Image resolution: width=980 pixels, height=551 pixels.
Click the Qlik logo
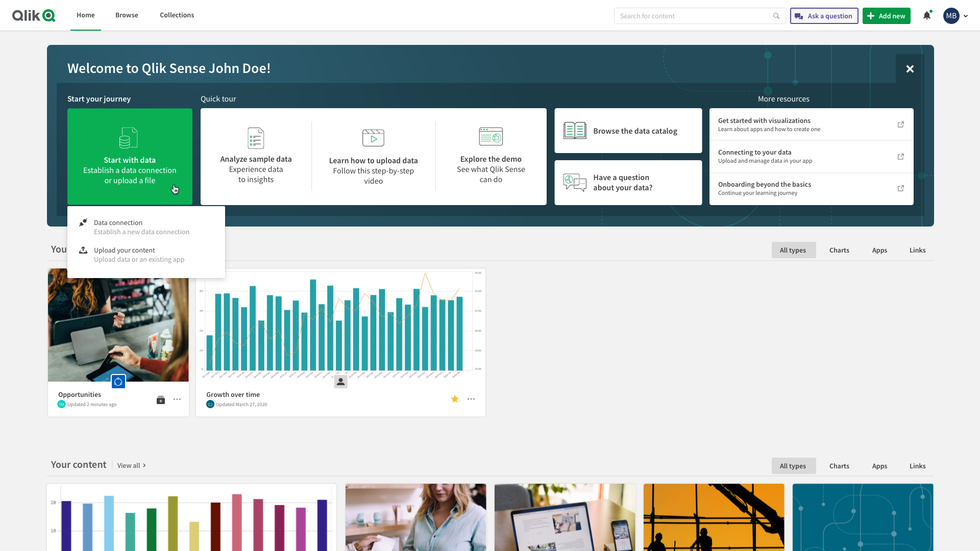(x=34, y=15)
